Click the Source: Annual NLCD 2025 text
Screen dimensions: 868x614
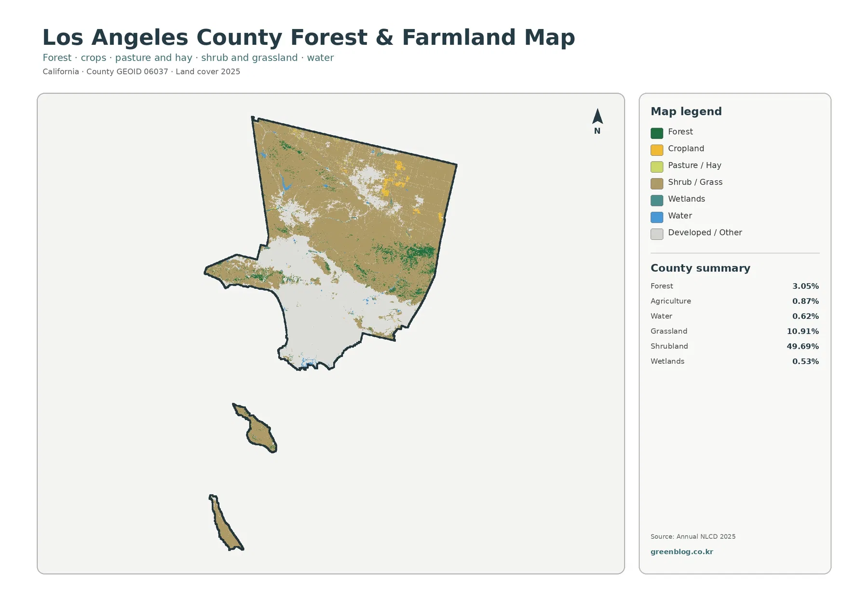[x=693, y=536]
